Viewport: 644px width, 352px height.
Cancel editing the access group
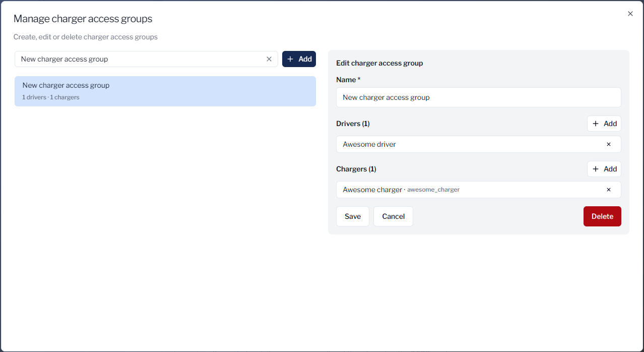pyautogui.click(x=393, y=216)
